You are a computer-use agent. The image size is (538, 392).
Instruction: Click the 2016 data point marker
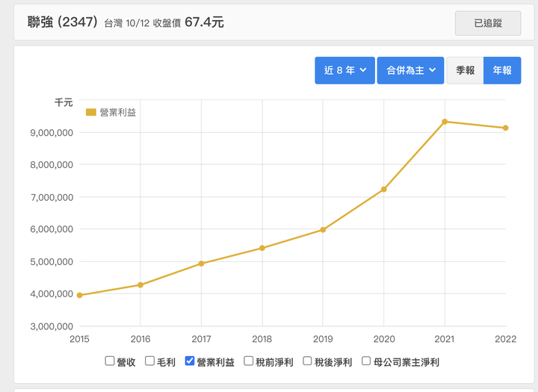tap(140, 284)
